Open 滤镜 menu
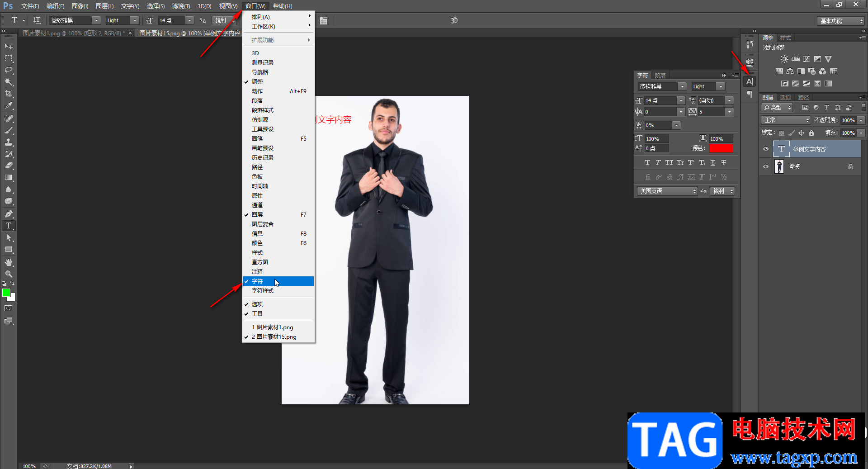Viewport: 868px width, 469px height. 181,6
